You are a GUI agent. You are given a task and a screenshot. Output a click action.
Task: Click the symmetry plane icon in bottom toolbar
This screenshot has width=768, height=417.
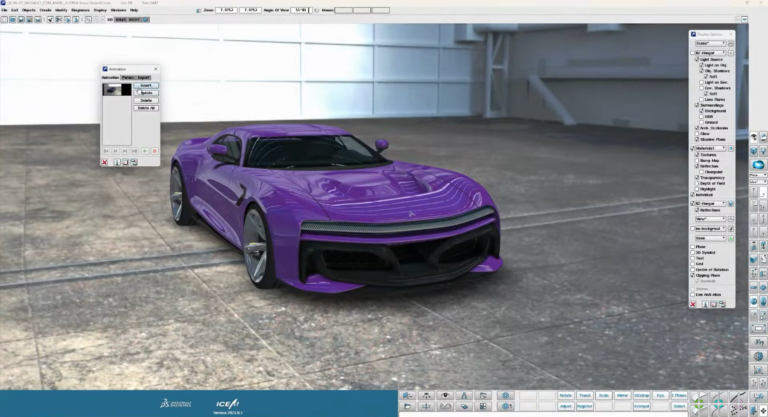[x=426, y=406]
